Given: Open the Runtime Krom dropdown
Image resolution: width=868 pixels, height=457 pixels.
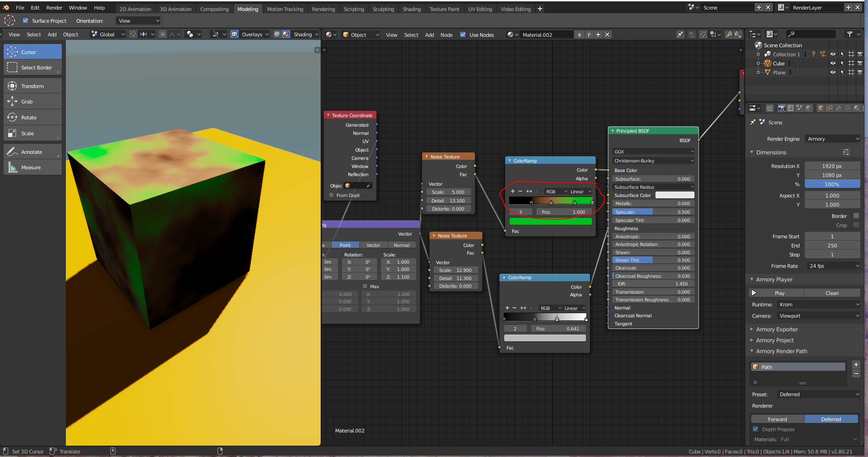Looking at the screenshot, I should 818,305.
